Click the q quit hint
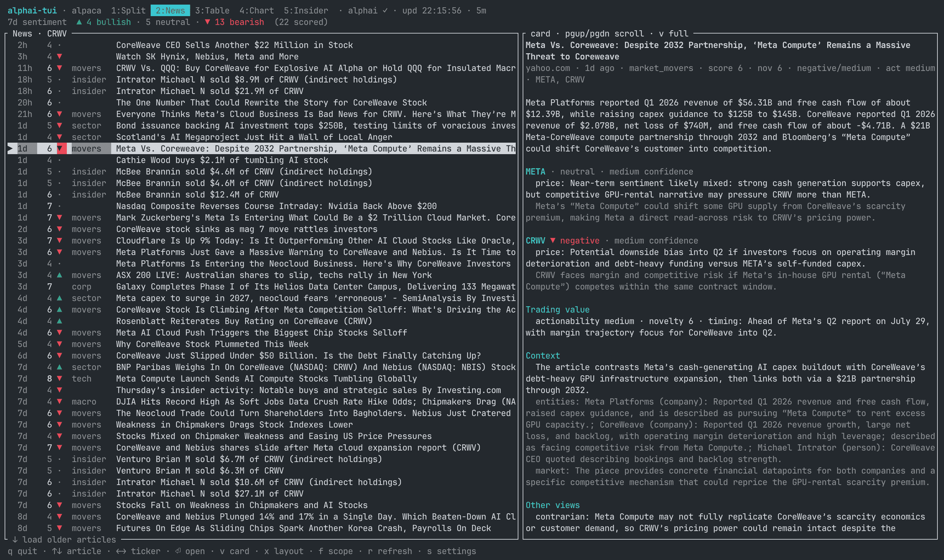Image resolution: width=944 pixels, height=560 pixels. tap(22, 551)
